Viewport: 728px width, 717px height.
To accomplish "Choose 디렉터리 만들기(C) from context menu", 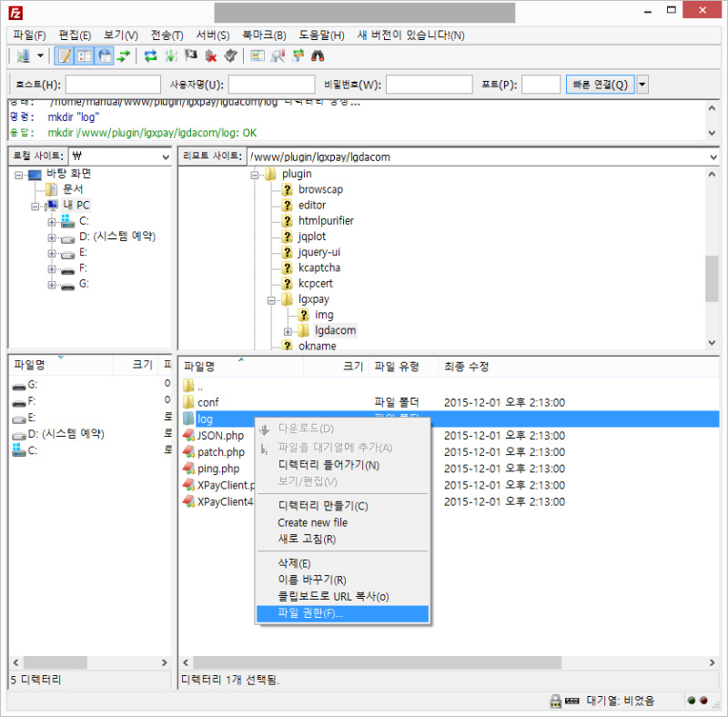I will tap(343, 506).
